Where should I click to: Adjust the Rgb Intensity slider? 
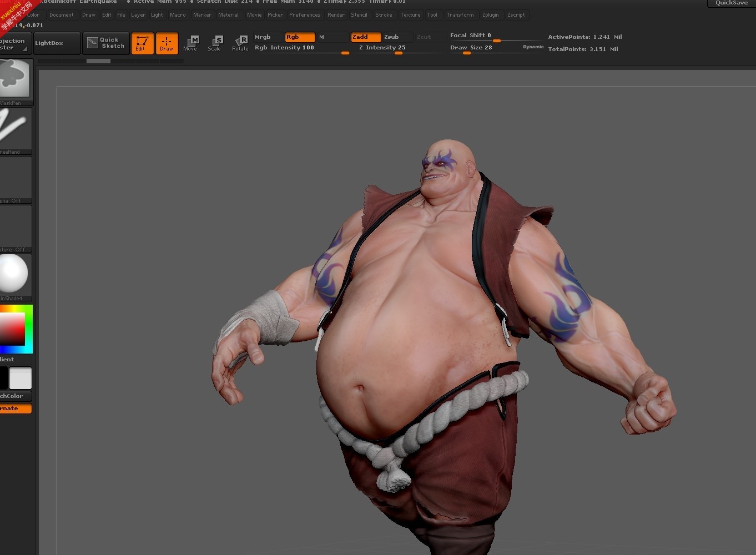click(x=301, y=49)
